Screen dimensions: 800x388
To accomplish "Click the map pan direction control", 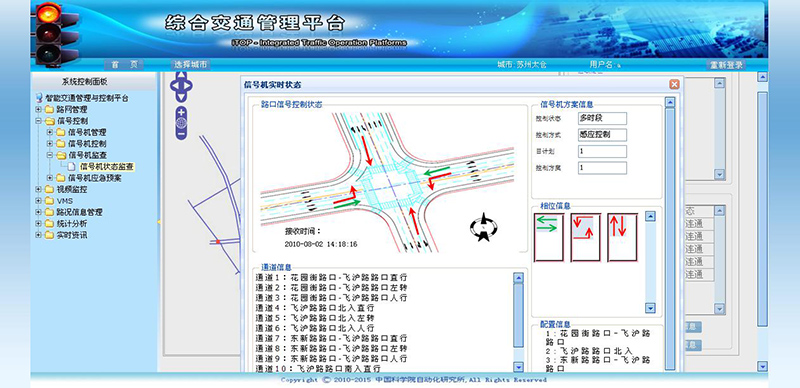I will (x=181, y=87).
